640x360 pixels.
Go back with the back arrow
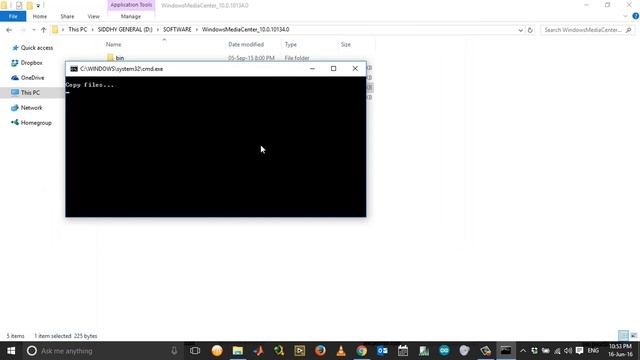[x=9, y=30]
